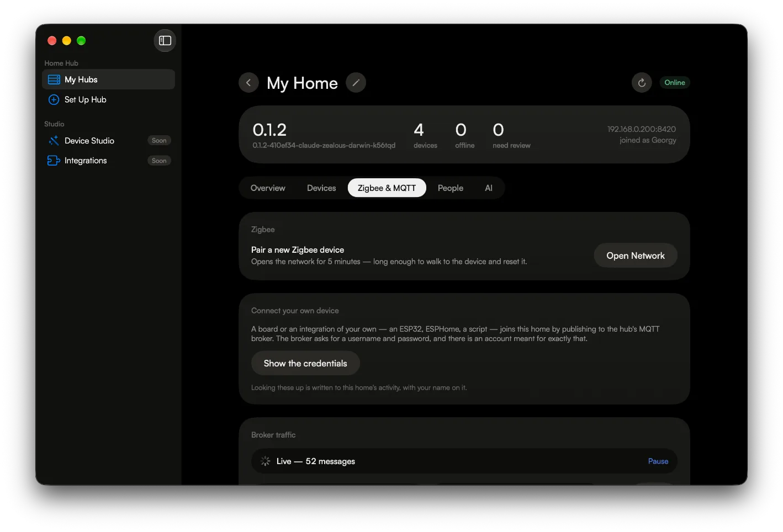Select the Zigbee & MQTT tab
This screenshot has height=532, width=783.
(x=387, y=188)
